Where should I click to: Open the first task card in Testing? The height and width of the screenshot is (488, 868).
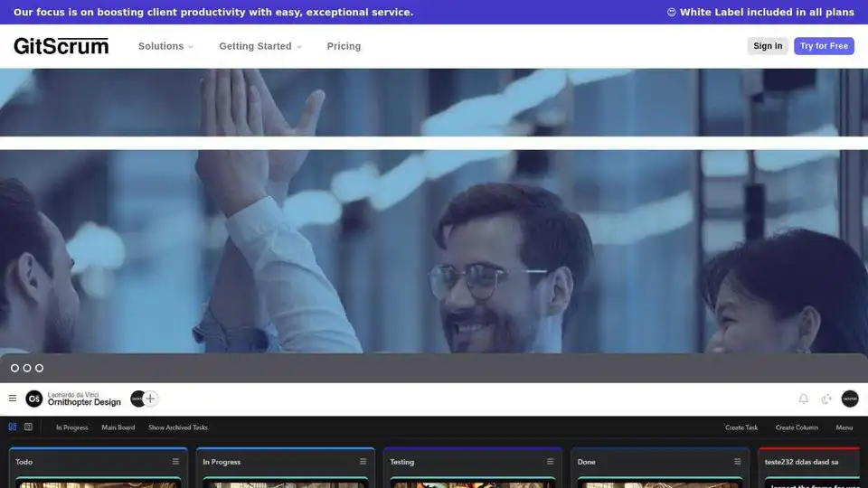coord(473,483)
